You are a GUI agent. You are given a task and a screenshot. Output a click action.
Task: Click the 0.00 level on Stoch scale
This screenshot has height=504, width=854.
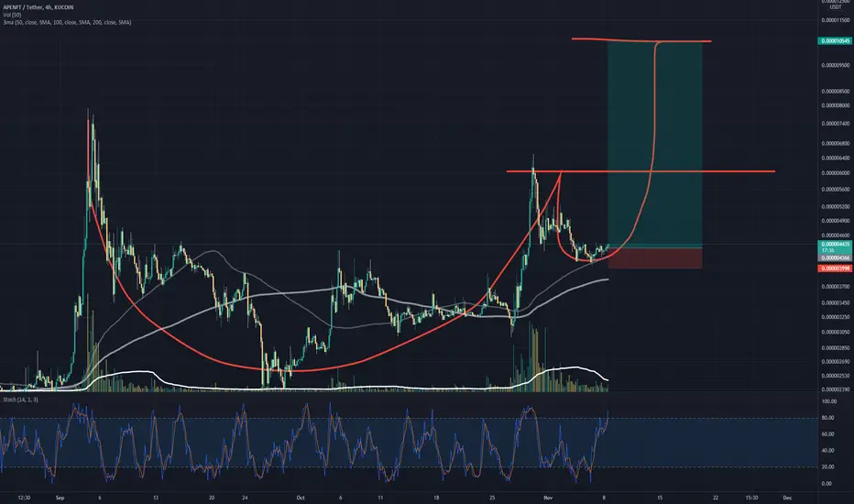coord(827,483)
